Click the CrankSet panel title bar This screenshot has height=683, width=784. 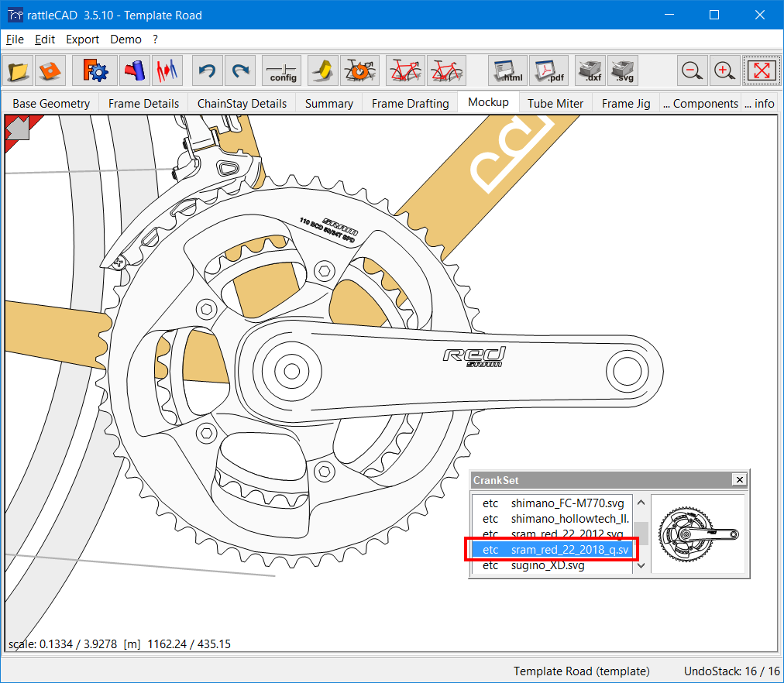(x=602, y=480)
